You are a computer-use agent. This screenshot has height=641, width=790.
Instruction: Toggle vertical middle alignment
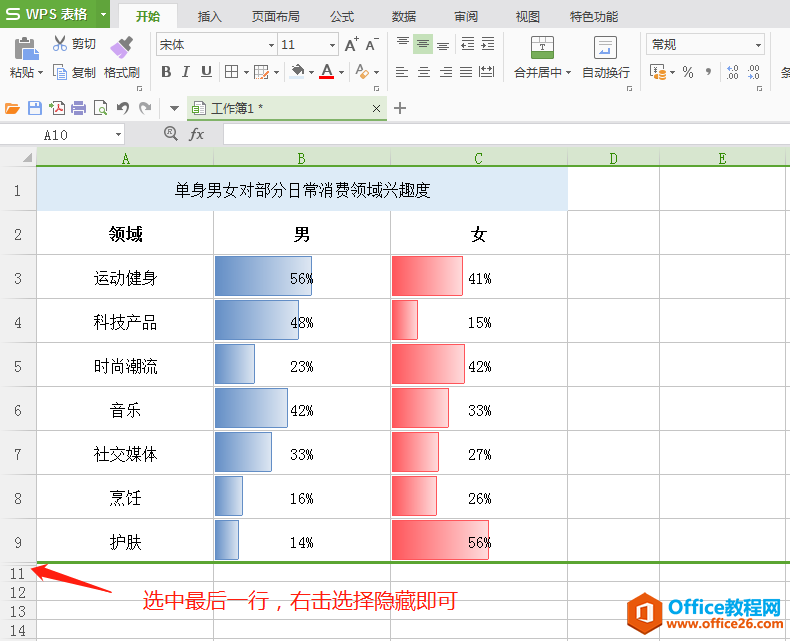tap(423, 44)
